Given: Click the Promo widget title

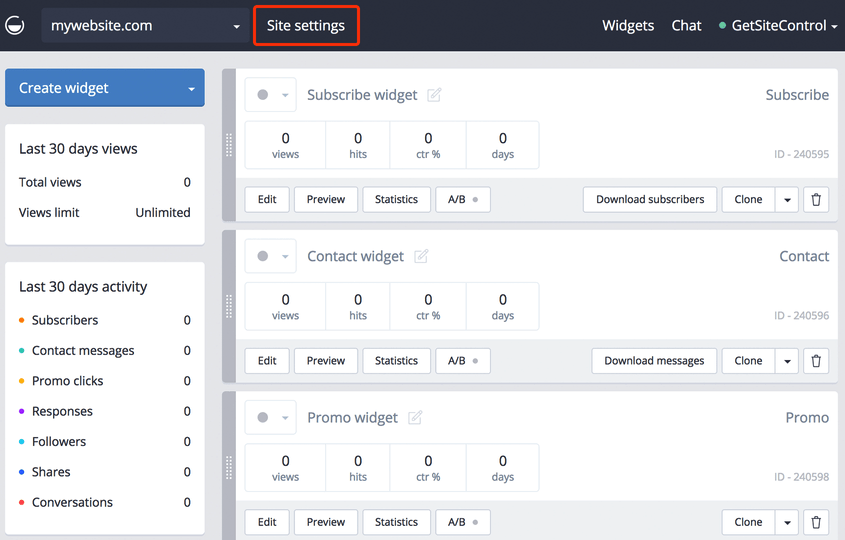Looking at the screenshot, I should (x=352, y=418).
